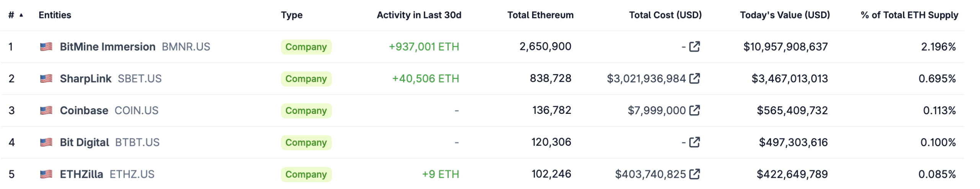Click the Total Cost (USD) column header
980x189 pixels.
click(665, 15)
